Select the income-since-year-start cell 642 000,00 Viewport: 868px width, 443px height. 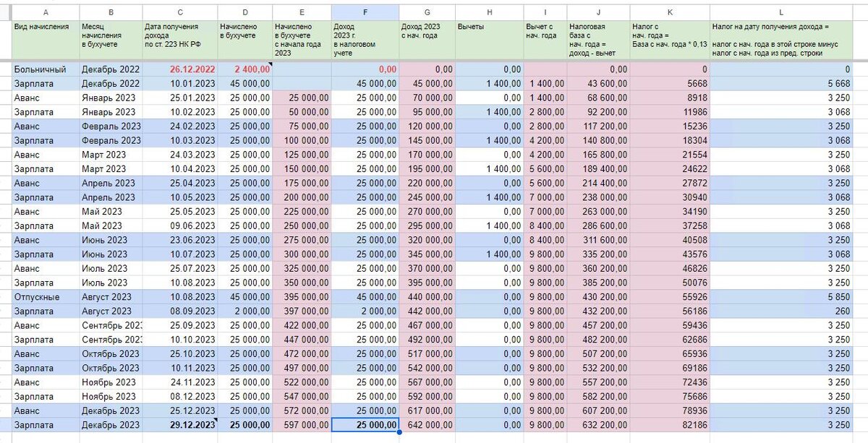click(427, 425)
